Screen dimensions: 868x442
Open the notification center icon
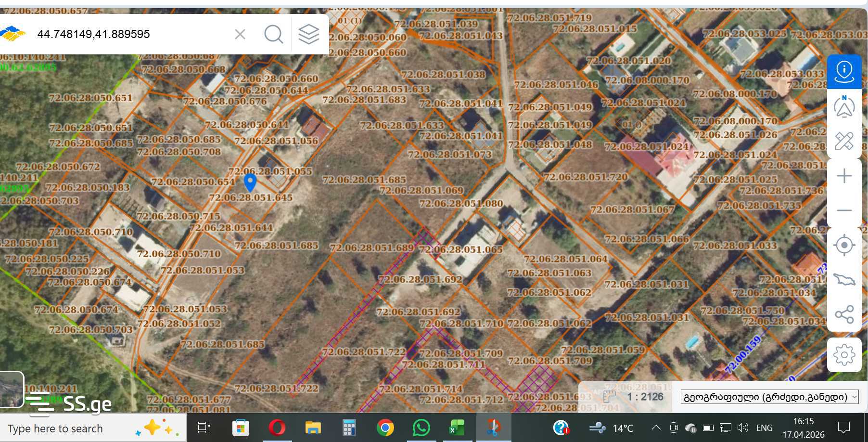coord(843,428)
